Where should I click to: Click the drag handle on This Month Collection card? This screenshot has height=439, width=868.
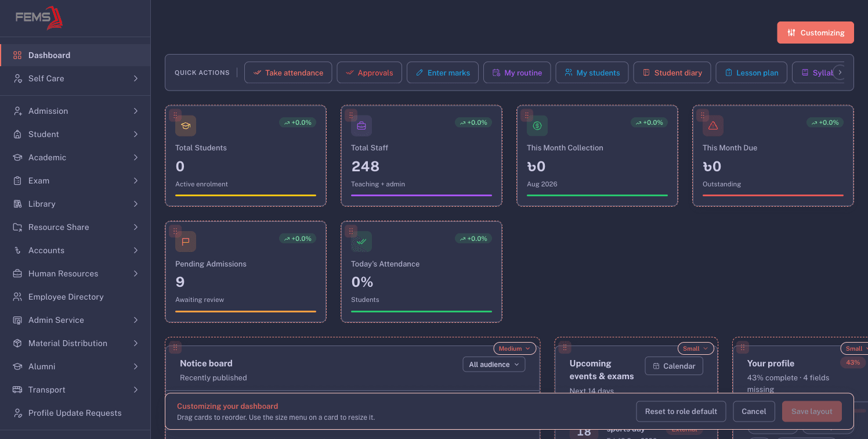(x=527, y=115)
